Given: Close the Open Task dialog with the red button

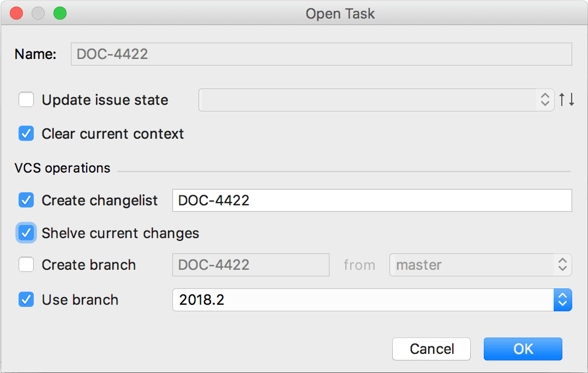Looking at the screenshot, I should pos(16,13).
